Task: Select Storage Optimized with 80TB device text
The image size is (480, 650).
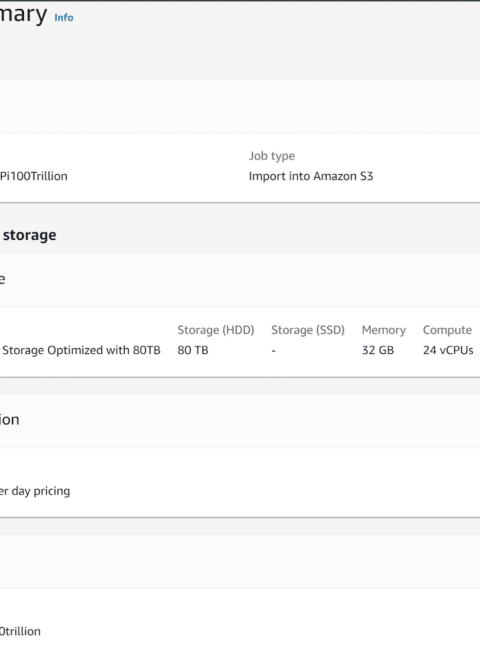Action: (x=81, y=350)
